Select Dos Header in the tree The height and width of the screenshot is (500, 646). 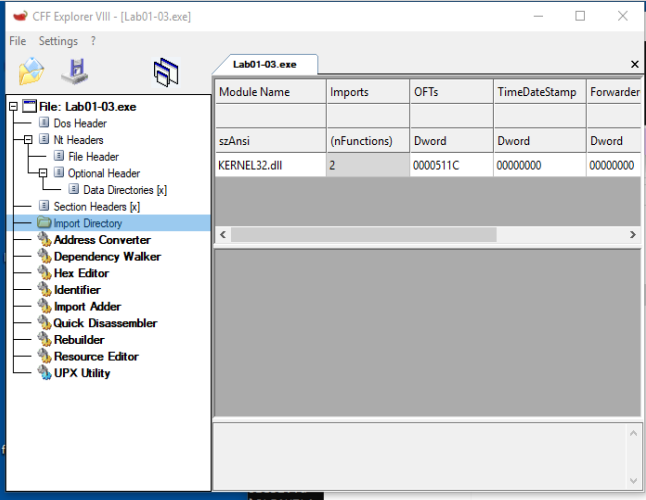point(80,123)
